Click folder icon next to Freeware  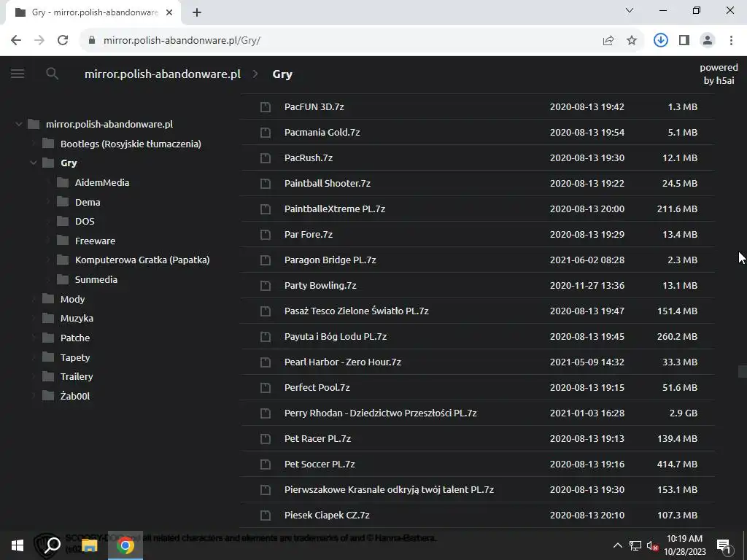[x=63, y=241]
